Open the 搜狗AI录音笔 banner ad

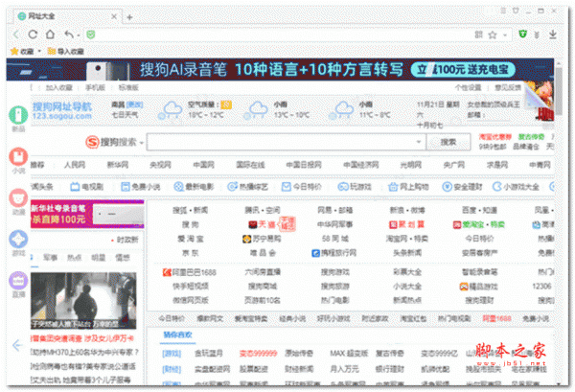280,69
